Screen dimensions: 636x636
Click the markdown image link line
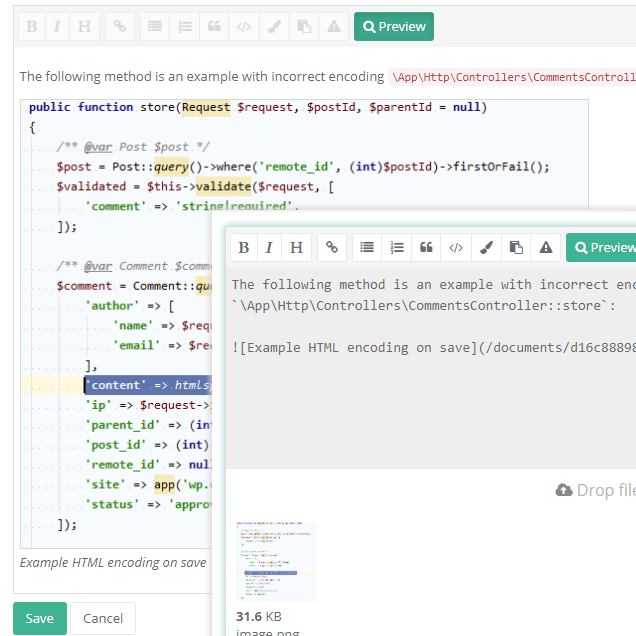[434, 348]
